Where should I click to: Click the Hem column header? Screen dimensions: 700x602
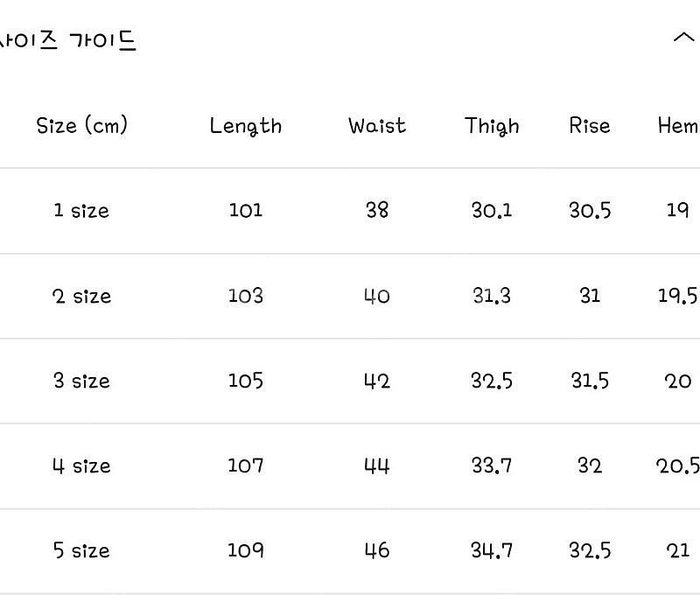pos(677,125)
